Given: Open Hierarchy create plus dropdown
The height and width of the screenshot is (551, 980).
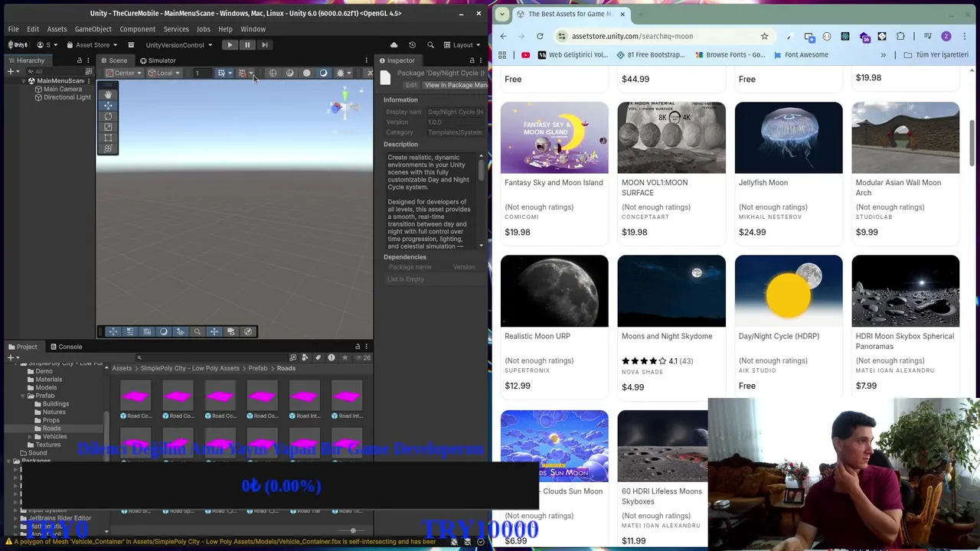Looking at the screenshot, I should (12, 71).
